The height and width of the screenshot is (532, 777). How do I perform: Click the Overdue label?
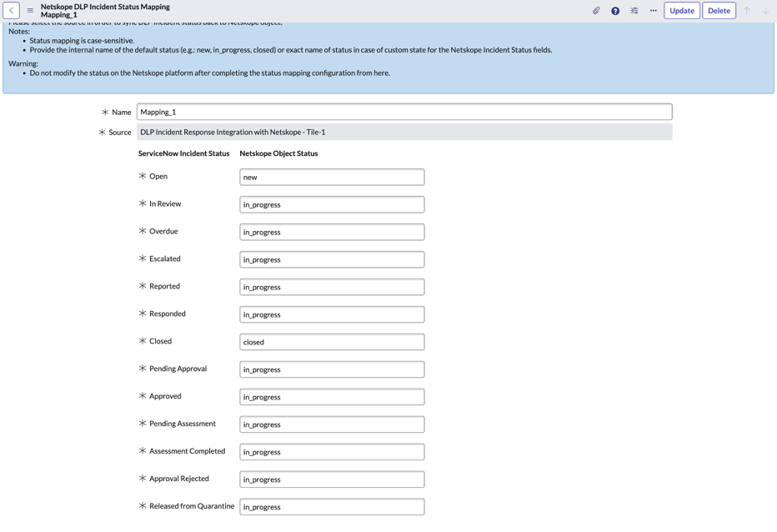163,231
